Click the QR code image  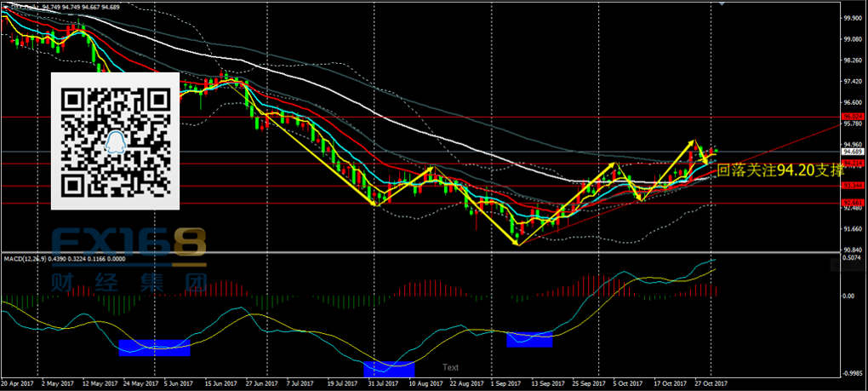pos(116,141)
